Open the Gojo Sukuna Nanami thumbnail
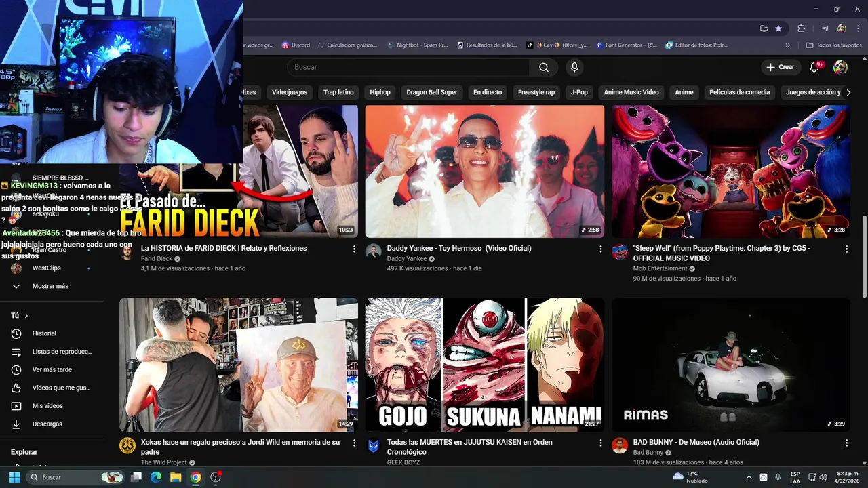 485,365
